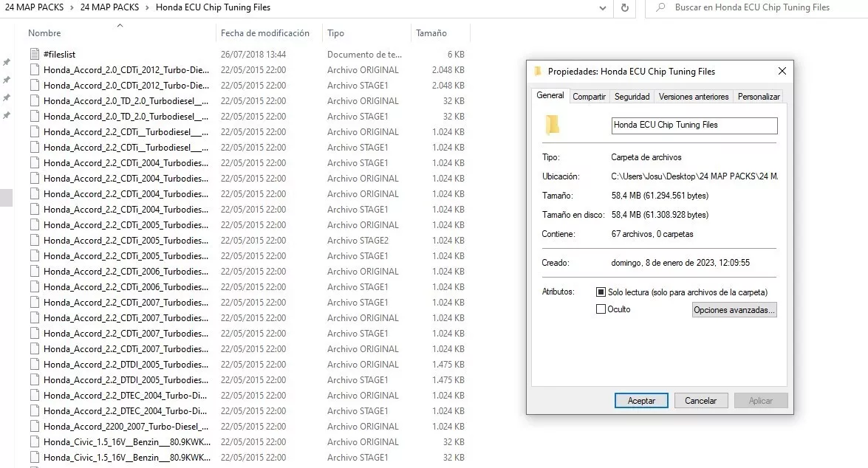Viewport: 868px width, 468px height.
Task: Click Honda ECU Chip Tuning Files breadcrumb
Action: coord(213,7)
